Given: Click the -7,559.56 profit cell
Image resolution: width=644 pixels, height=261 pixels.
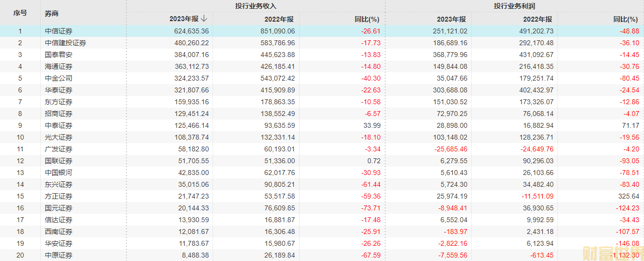Looking at the screenshot, I should 453,255.
